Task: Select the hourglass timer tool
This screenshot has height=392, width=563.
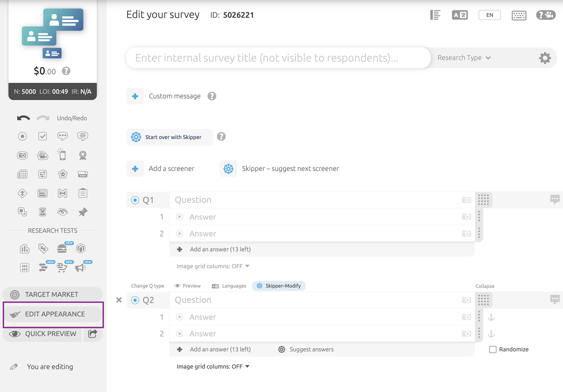Action: coord(43,212)
